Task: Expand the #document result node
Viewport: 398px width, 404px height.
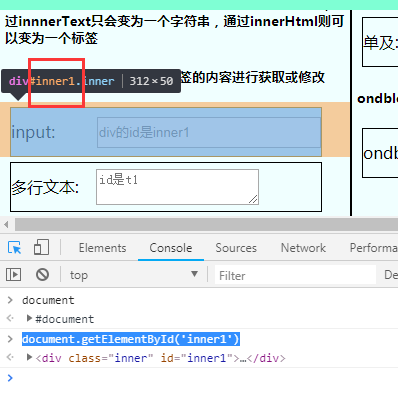Action: 29,319
